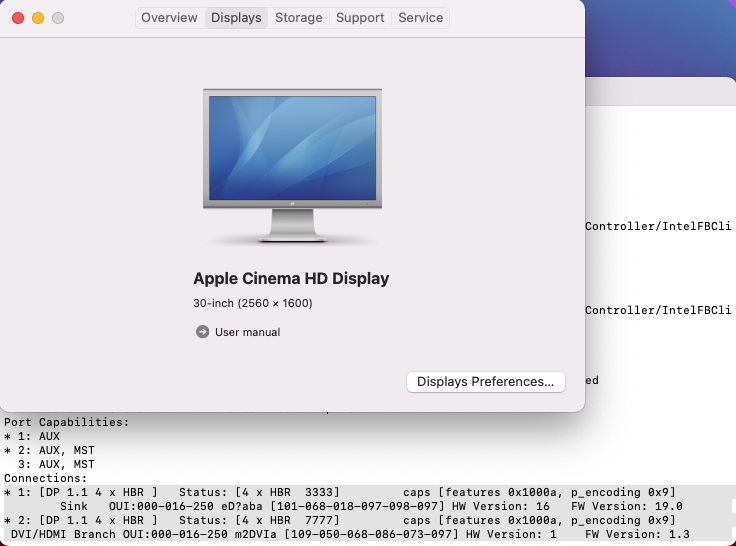Click the lower Controller/IntelFBCli terminal text
Image resolution: width=736 pixels, height=546 pixels.
[x=658, y=310]
